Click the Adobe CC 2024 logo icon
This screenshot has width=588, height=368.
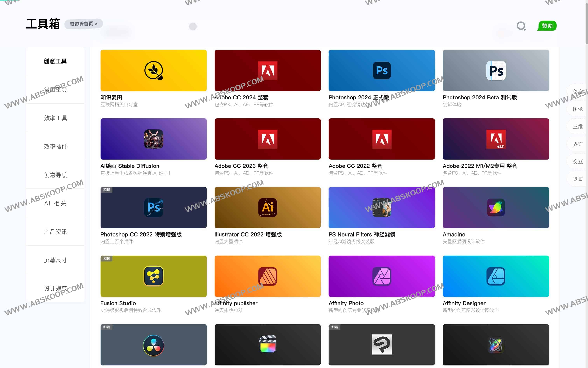[268, 70]
